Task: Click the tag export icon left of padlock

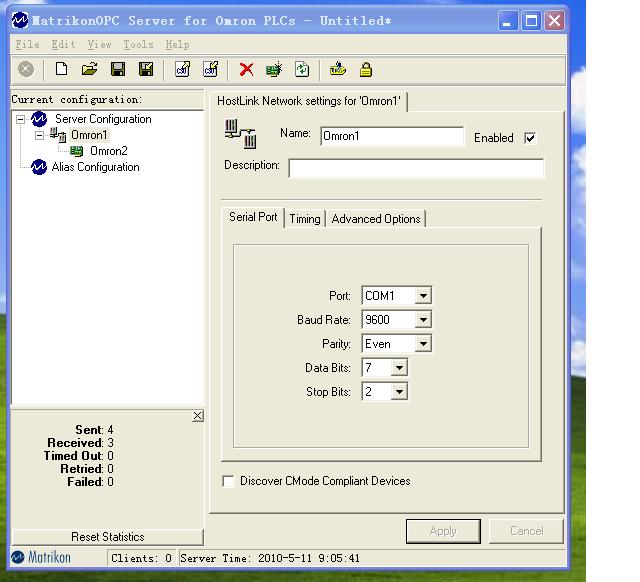Action: click(x=338, y=69)
